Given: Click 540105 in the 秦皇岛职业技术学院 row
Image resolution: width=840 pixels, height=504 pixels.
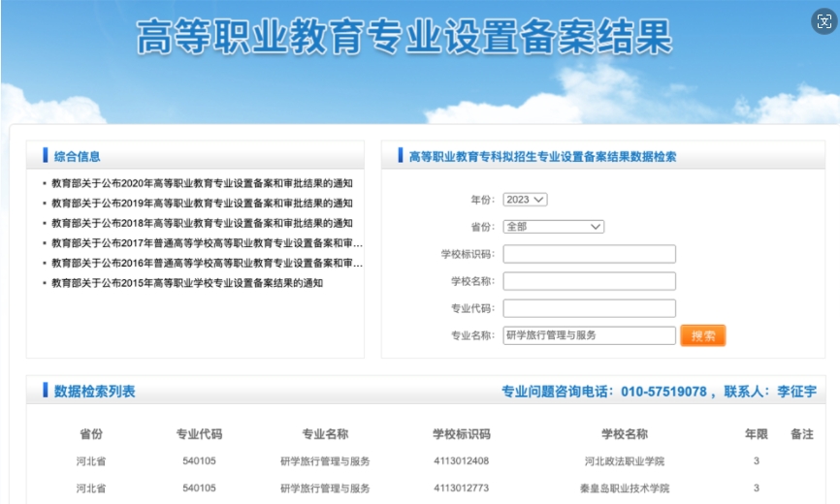Looking at the screenshot, I should click(x=199, y=488).
